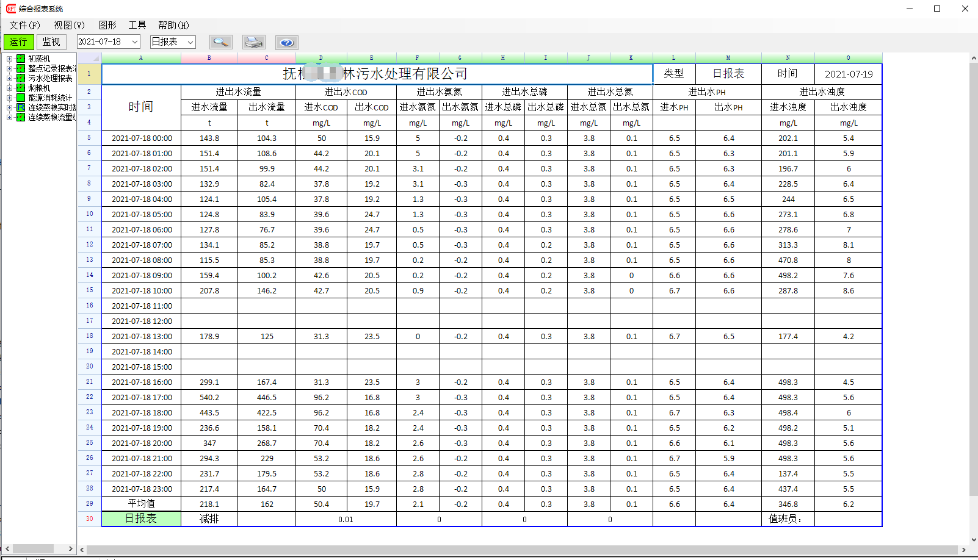The height and width of the screenshot is (560, 978).
Task: Click the blue R icon for 连续蒸粮实时
Action: (x=21, y=107)
